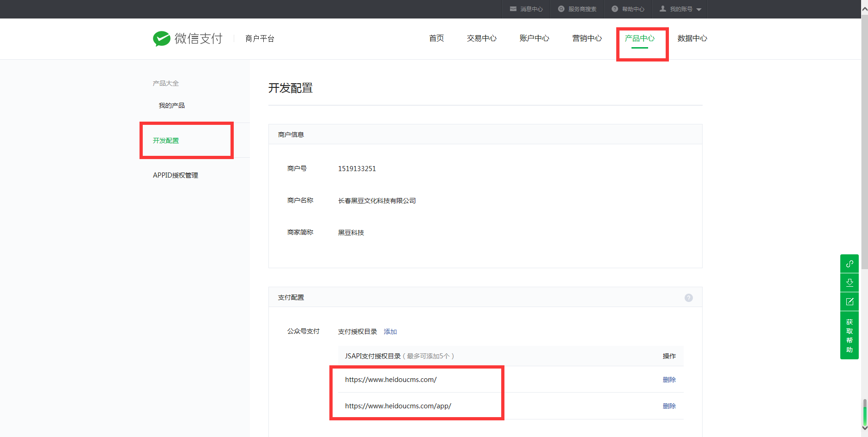The width and height of the screenshot is (868, 437).
Task: Select 开发配置 in the sidebar
Action: click(166, 141)
